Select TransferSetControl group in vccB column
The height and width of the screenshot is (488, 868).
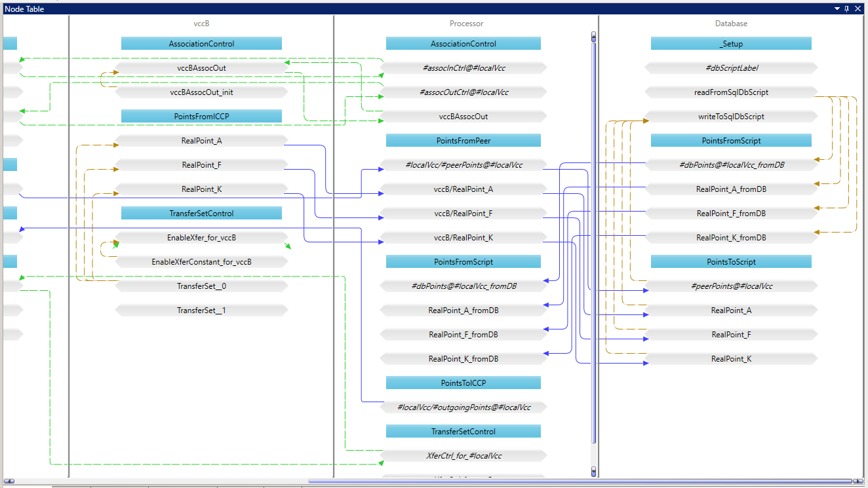(201, 213)
